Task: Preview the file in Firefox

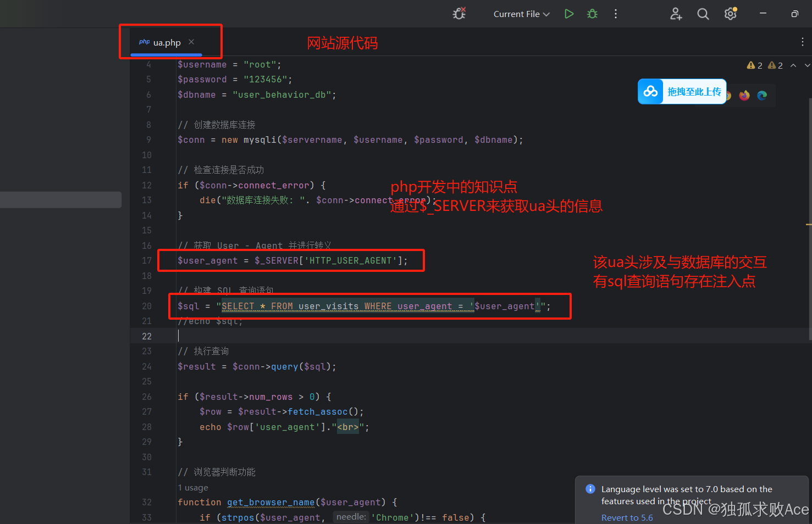Action: pyautogui.click(x=744, y=95)
